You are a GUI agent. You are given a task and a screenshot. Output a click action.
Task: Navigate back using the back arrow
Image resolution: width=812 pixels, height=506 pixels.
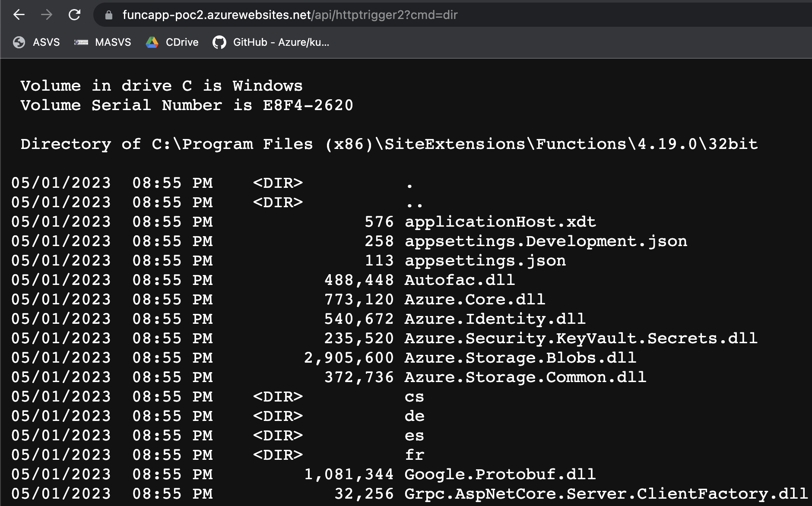[x=18, y=15]
